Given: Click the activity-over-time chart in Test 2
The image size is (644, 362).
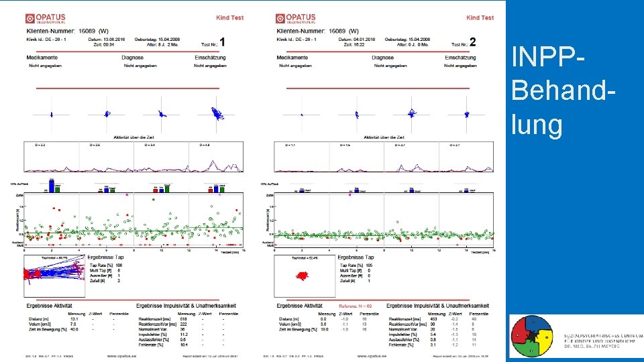Looking at the screenshot, I should click(x=384, y=157).
